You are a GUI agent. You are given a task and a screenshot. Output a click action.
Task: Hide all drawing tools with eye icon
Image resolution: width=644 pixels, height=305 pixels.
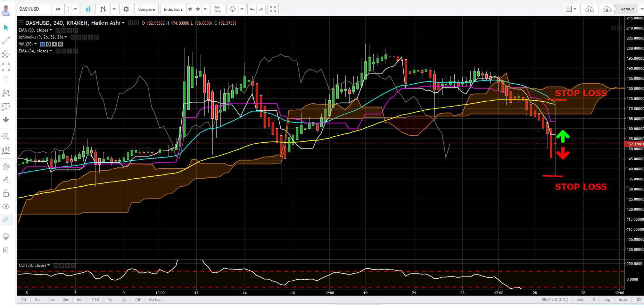pos(6,206)
